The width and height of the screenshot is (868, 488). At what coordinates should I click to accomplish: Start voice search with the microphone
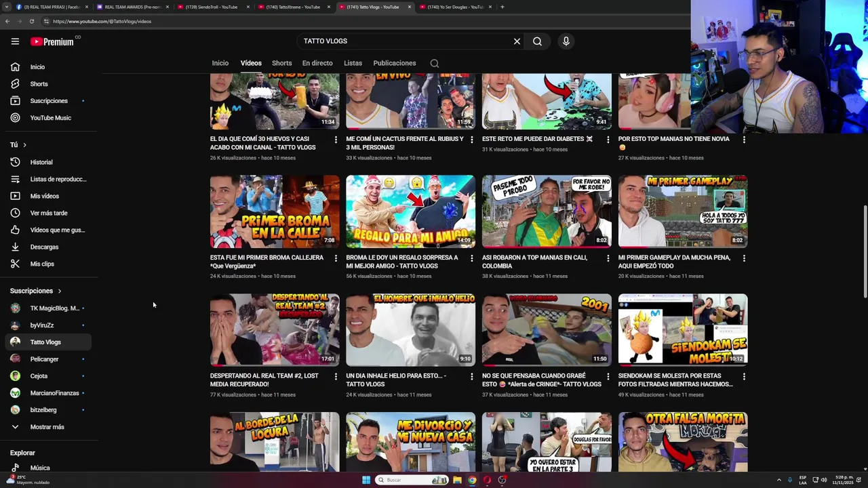click(566, 41)
